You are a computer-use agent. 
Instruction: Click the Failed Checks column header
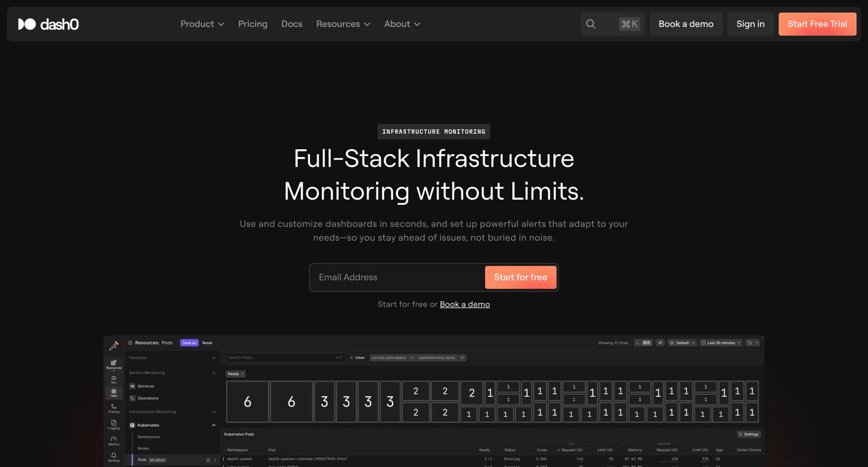749,450
